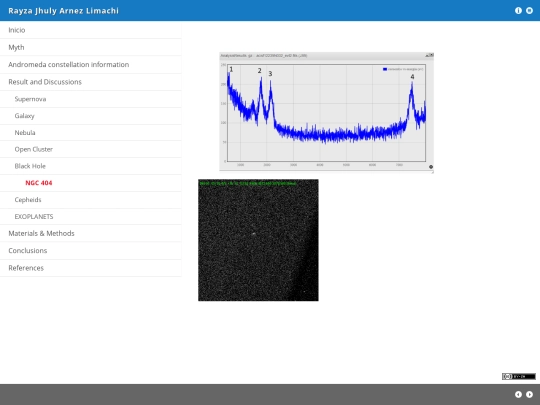
Task: Click the dark NGC 404 sky image
Action: tap(258, 240)
